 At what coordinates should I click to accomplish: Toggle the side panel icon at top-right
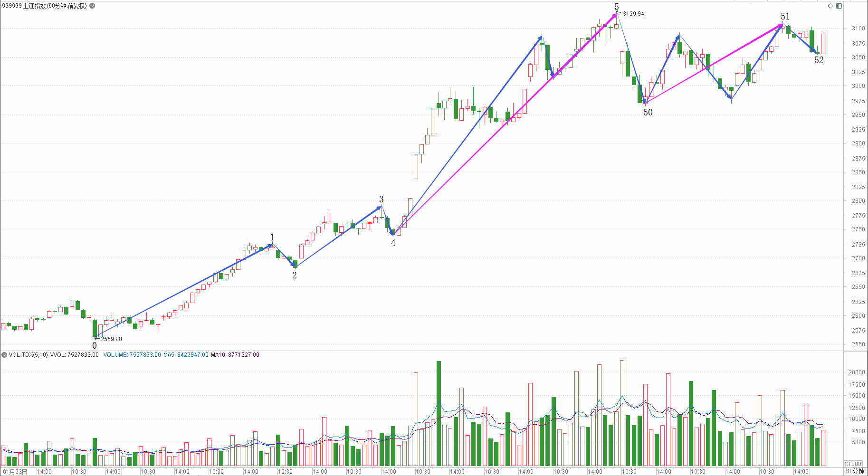839,6
